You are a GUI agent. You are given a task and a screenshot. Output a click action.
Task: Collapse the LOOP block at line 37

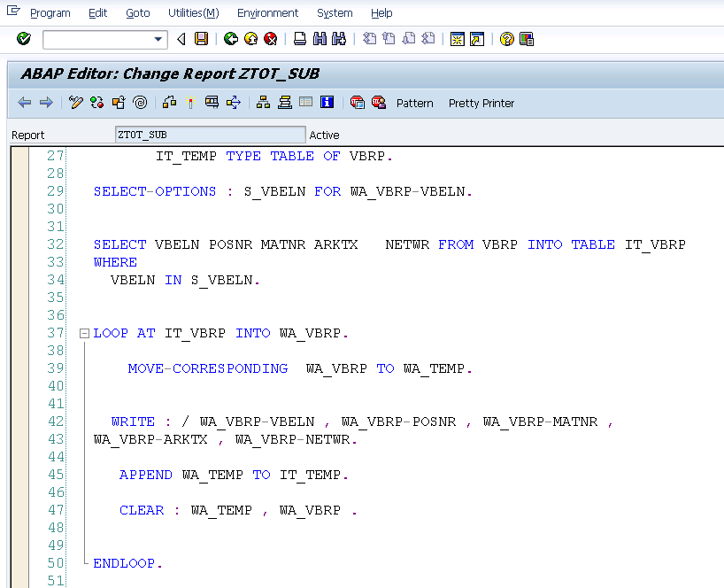(x=83, y=333)
